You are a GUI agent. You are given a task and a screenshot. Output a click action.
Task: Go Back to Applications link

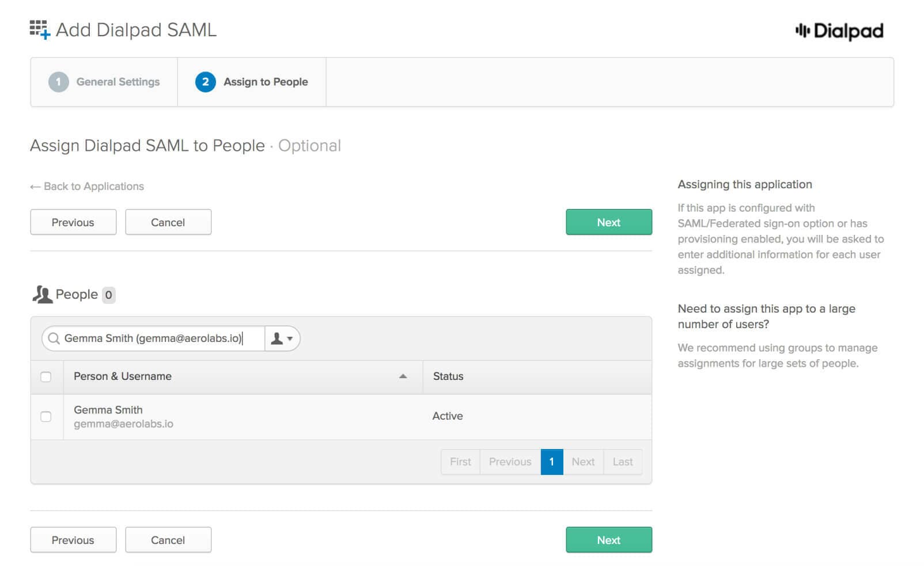(87, 187)
